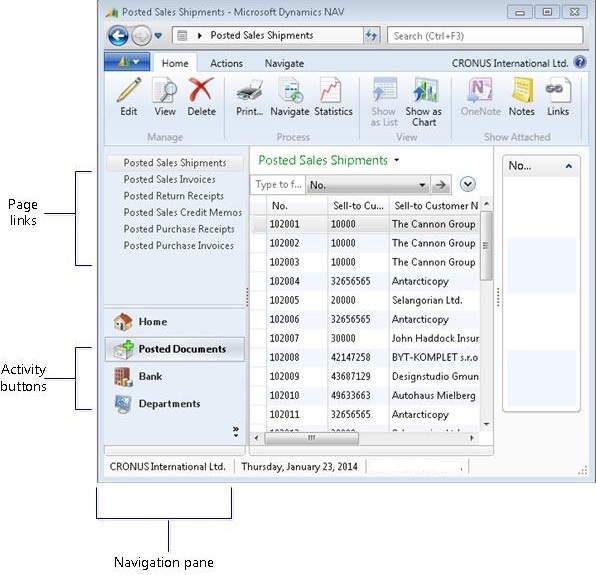The image size is (596, 575).
Task: Expand the filter field No. dropdown
Action: pyautogui.click(x=422, y=185)
